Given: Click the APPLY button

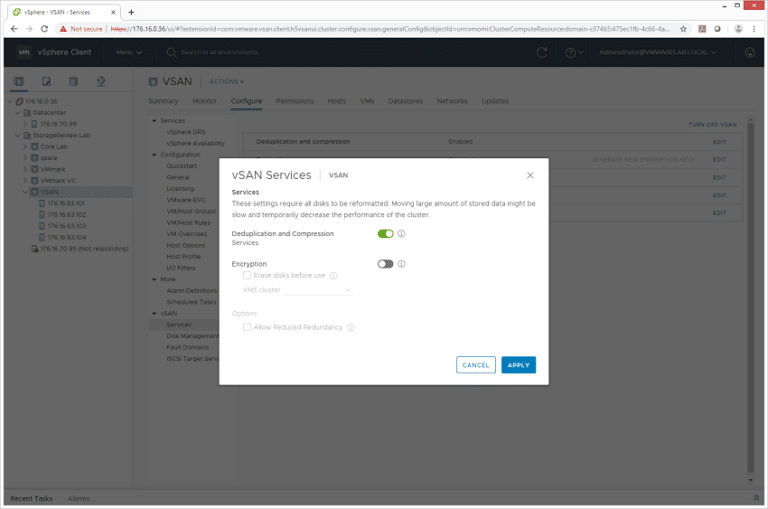Looking at the screenshot, I should 519,365.
